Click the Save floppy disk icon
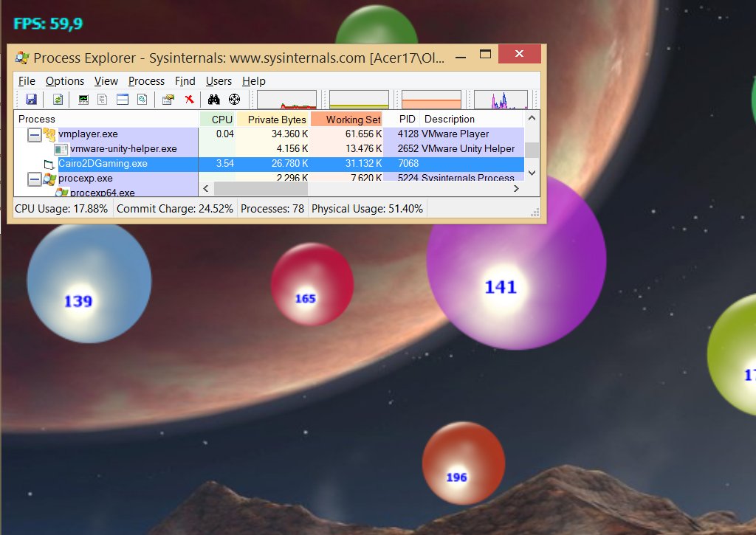The height and width of the screenshot is (535, 756). (31, 100)
